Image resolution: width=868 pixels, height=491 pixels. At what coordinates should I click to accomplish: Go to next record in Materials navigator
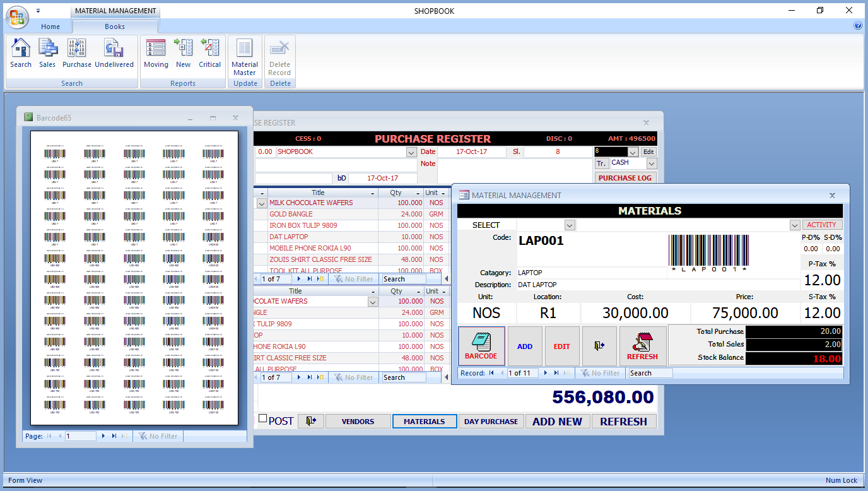(x=546, y=373)
